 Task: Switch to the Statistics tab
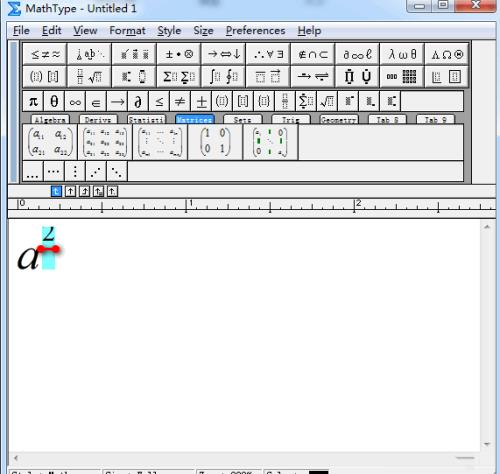pos(146,119)
